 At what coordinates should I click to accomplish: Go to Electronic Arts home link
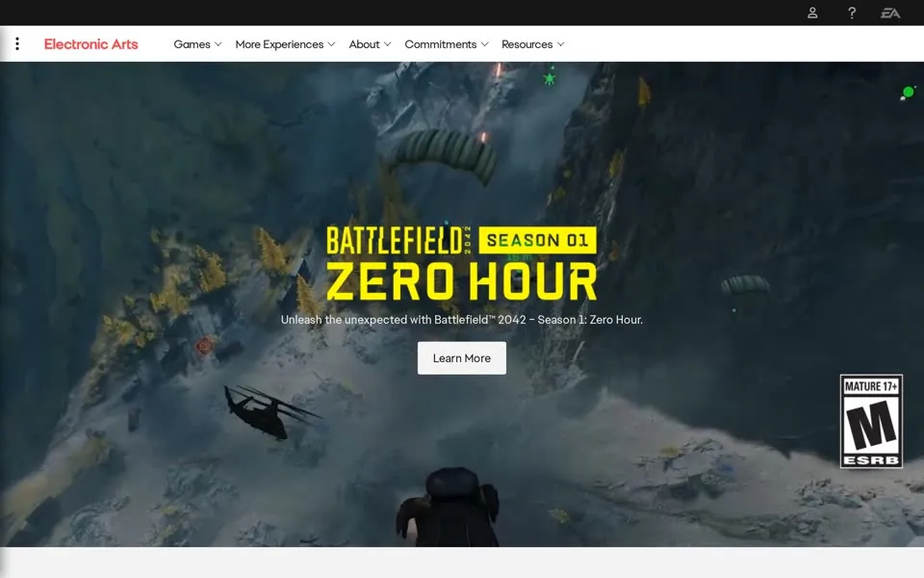[x=90, y=44]
